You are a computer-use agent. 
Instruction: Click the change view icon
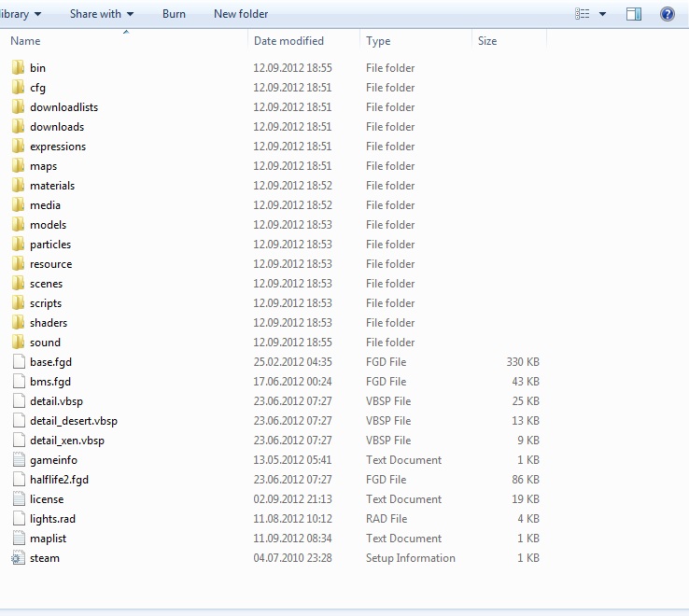584,14
